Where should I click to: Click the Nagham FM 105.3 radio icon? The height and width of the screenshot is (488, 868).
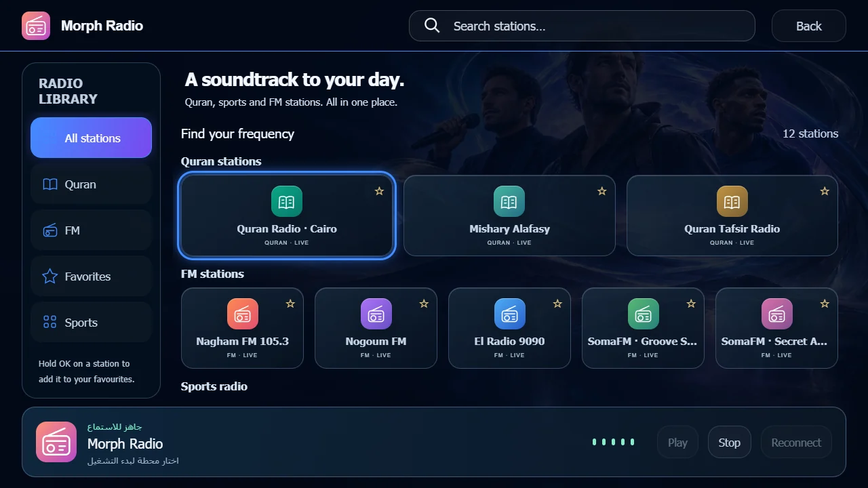[243, 314]
